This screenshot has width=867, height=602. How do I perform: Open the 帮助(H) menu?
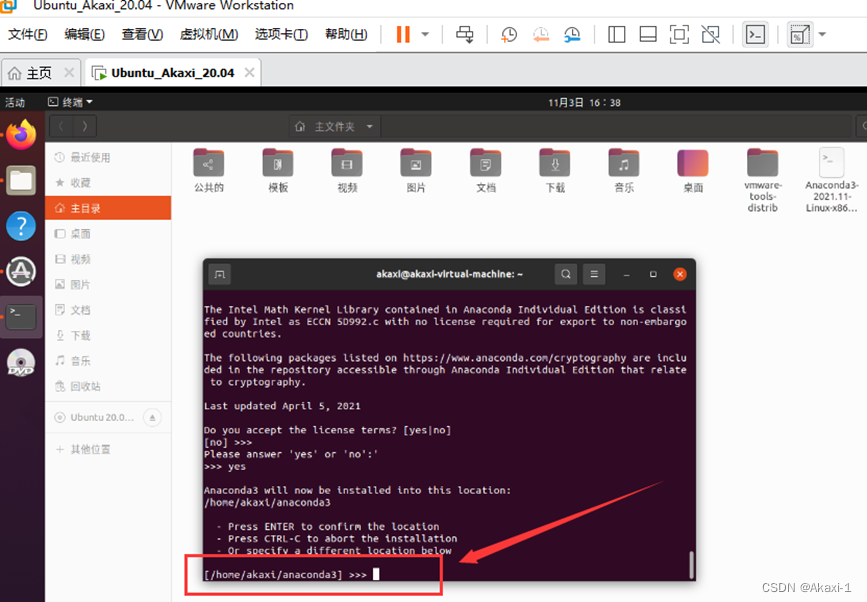346,34
